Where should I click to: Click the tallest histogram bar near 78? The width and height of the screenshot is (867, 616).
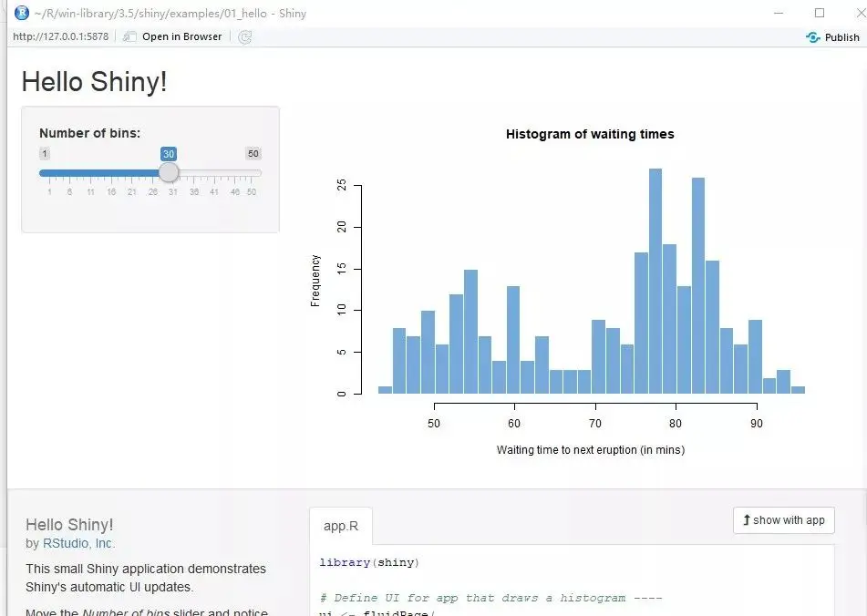click(x=655, y=282)
